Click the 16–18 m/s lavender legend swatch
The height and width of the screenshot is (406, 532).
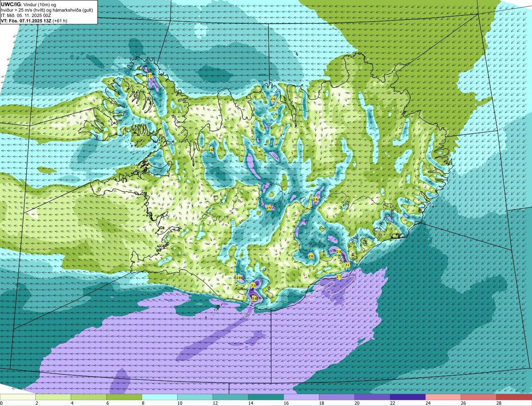pos(301,397)
